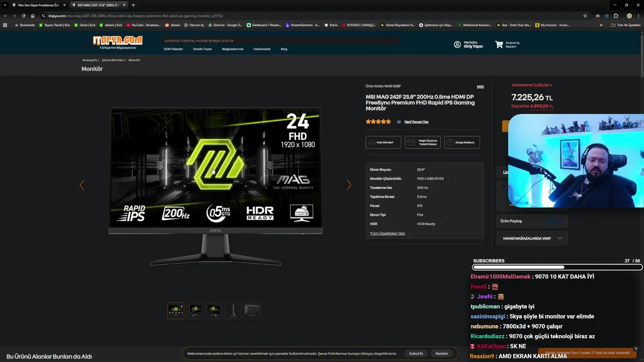The image size is (644, 362).
Task: Accept cookies with Kabul Et button
Action: (x=416, y=353)
